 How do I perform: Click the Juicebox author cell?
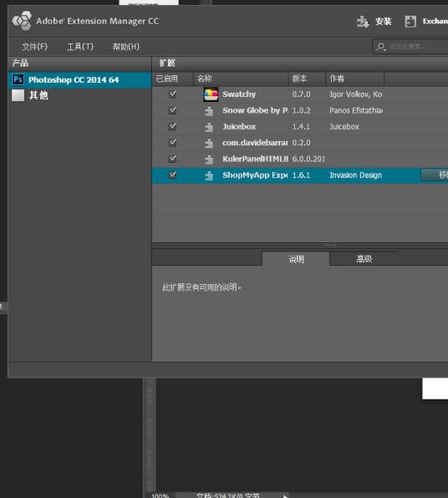pos(344,127)
